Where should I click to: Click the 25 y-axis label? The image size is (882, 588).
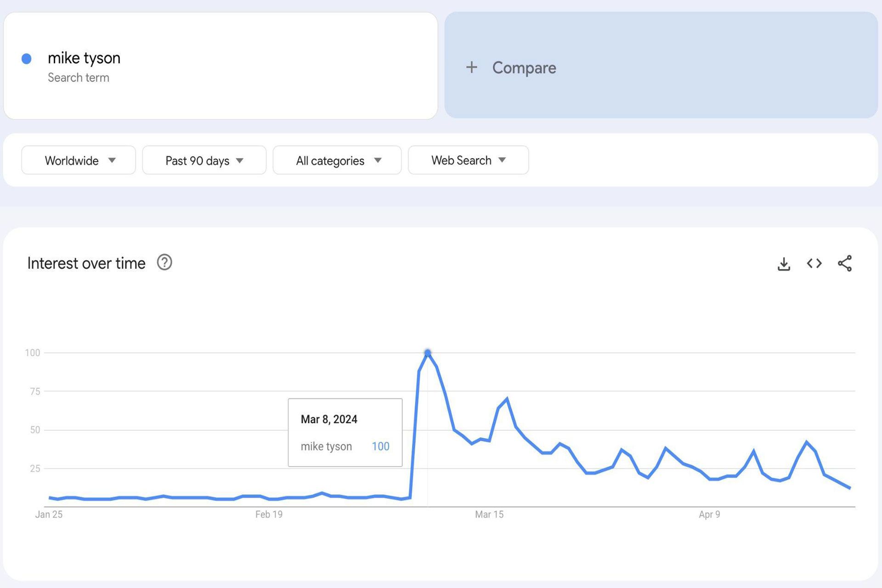35,469
